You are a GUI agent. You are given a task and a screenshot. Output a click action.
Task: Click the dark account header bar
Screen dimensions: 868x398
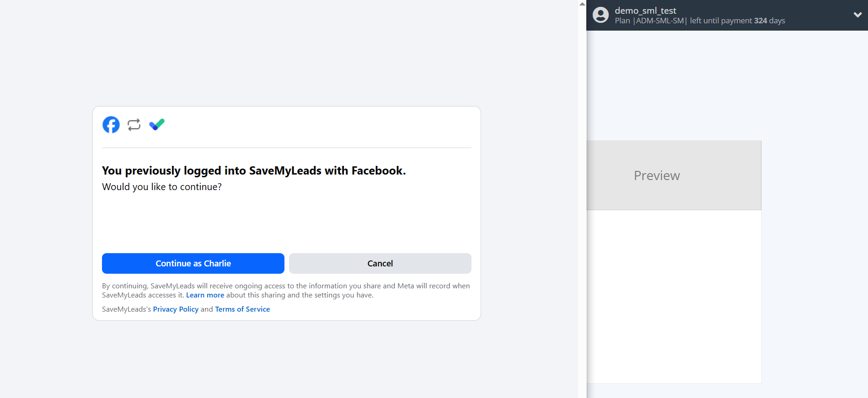coord(732,15)
